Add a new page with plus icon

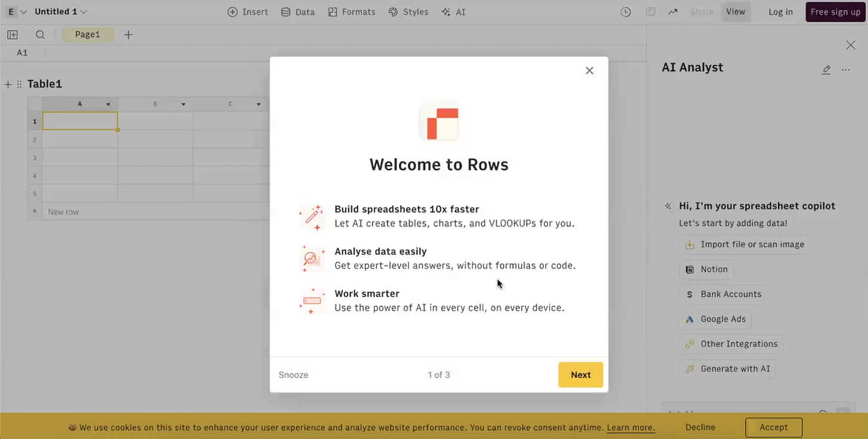[128, 35]
